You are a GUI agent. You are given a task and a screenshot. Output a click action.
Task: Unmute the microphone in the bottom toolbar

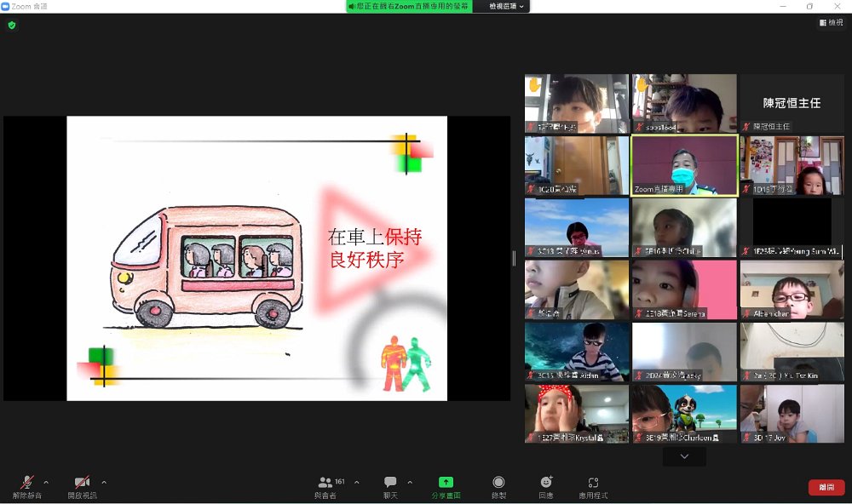click(x=26, y=483)
